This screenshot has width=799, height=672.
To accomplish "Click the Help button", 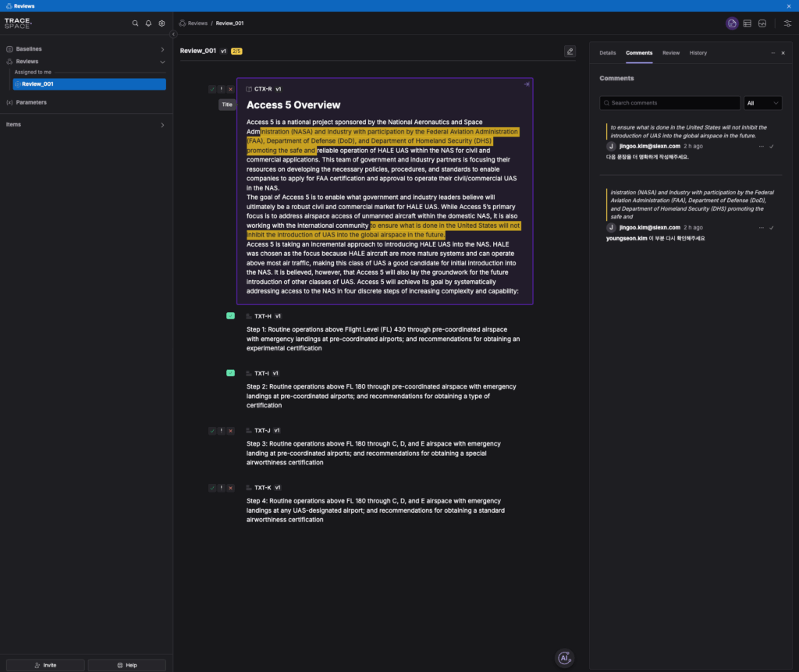I will (127, 666).
